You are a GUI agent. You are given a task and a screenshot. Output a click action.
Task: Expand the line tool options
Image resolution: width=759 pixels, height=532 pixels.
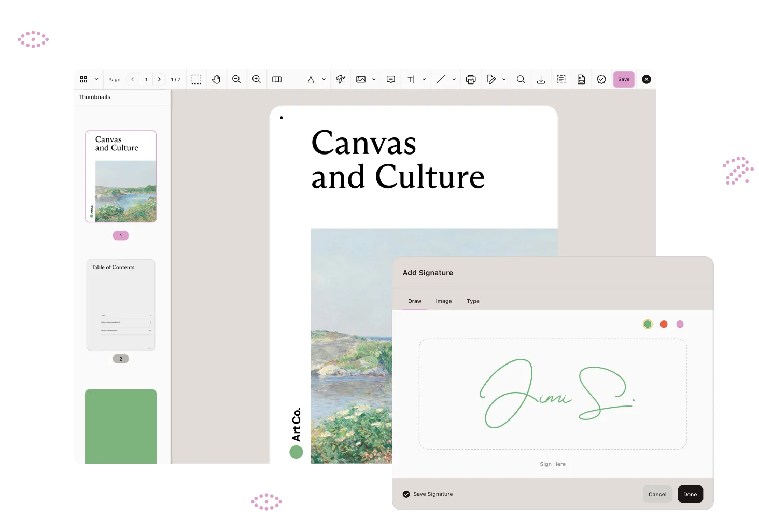tap(453, 79)
